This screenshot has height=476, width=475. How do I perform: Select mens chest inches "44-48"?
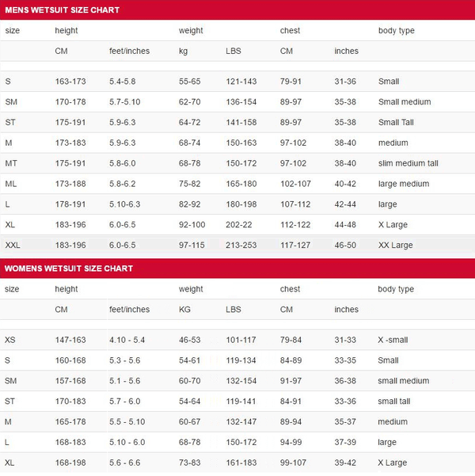tap(345, 225)
